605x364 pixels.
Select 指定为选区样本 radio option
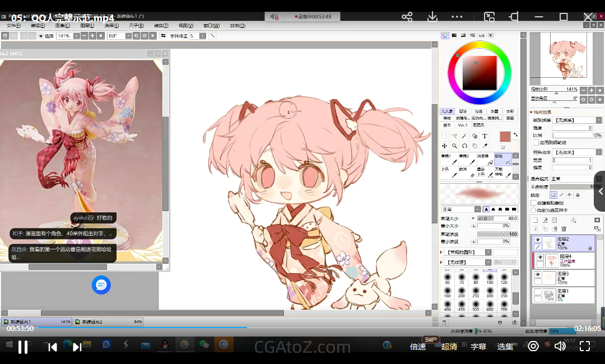533,210
